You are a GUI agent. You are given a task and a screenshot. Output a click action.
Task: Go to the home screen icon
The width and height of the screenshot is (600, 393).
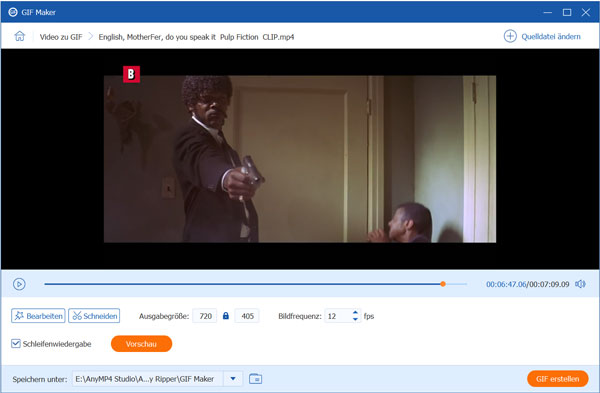click(x=20, y=36)
